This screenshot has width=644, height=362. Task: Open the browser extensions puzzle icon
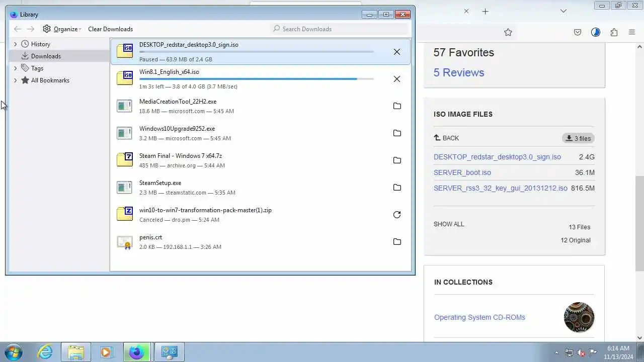[614, 32]
